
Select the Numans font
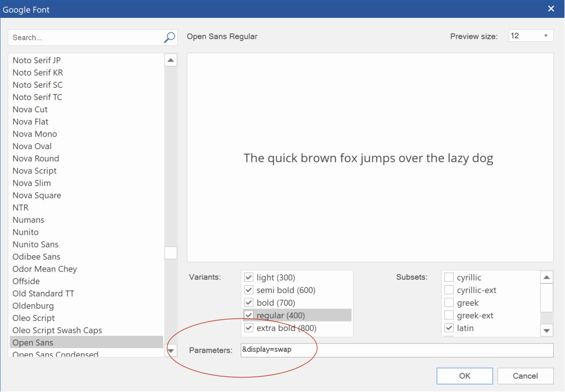coord(86,219)
